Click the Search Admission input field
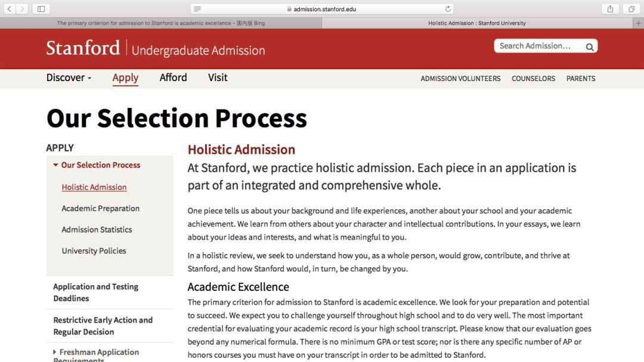Screen dimensions: 644x362 coord(540,46)
